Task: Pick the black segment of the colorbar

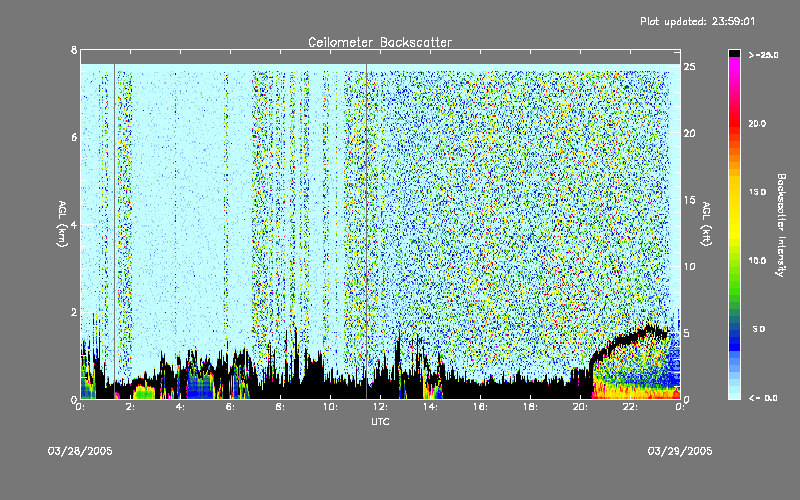Action: coord(734,53)
